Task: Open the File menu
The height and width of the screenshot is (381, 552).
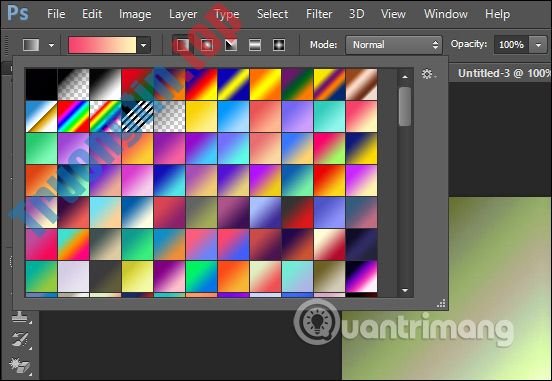Action: 56,14
